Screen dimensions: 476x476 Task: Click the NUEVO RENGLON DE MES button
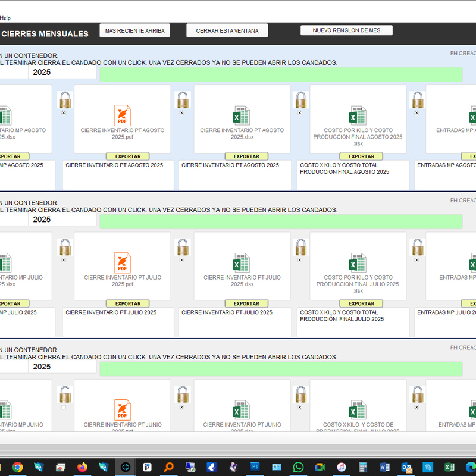[346, 30]
